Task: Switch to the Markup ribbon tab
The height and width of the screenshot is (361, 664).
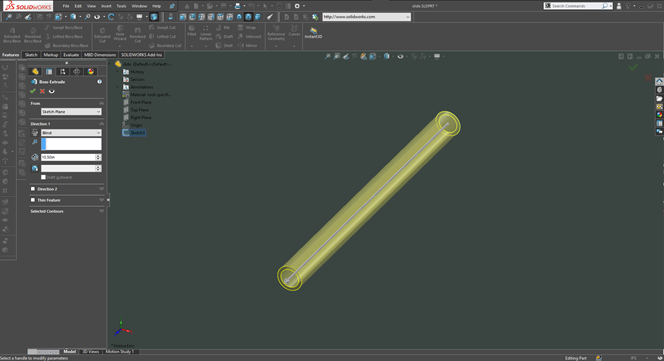Action: pyautogui.click(x=50, y=55)
